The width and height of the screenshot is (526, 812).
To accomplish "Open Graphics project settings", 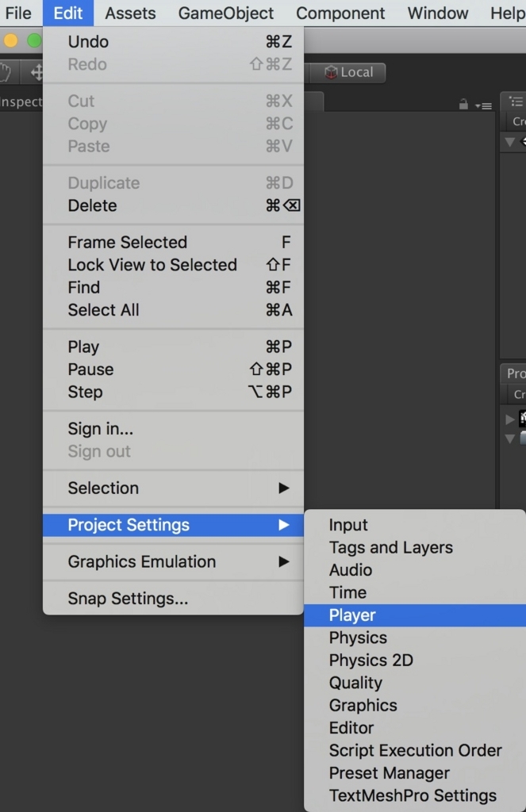I will point(415,705).
